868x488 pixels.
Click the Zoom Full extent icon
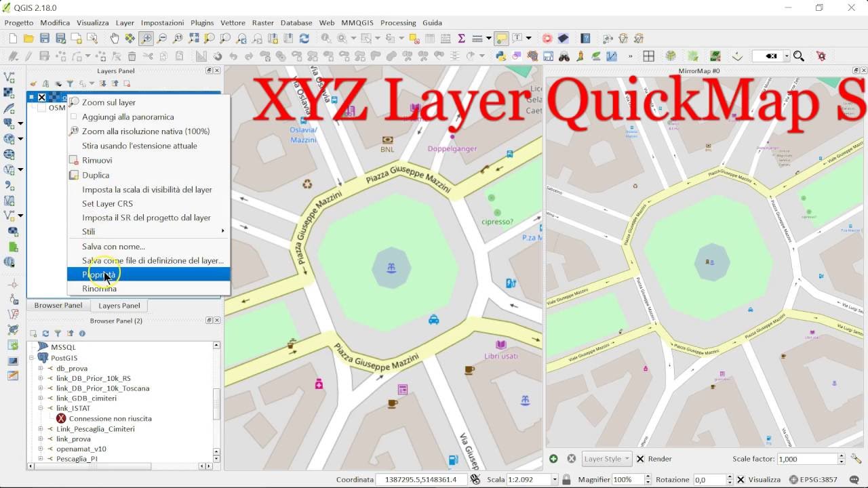pyautogui.click(x=194, y=39)
